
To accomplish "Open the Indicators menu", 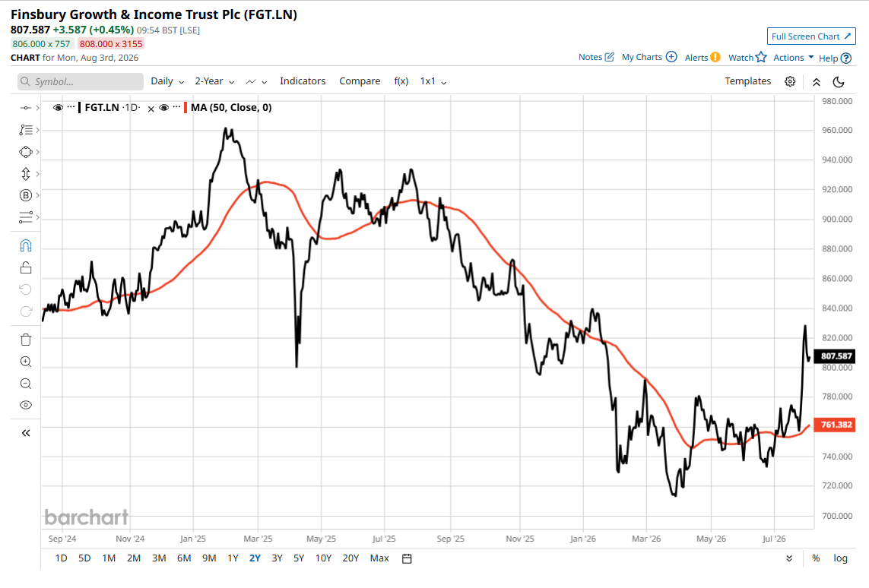I will click(x=303, y=81).
